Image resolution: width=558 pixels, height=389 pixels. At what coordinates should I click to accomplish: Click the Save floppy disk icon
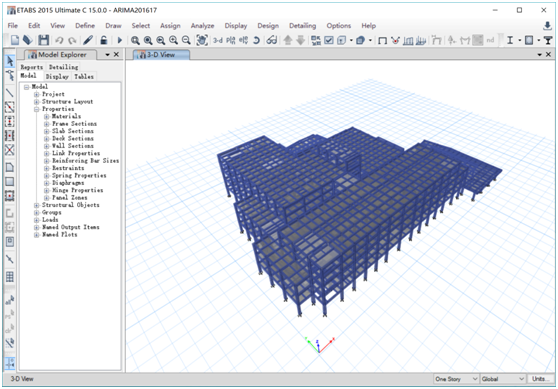43,40
